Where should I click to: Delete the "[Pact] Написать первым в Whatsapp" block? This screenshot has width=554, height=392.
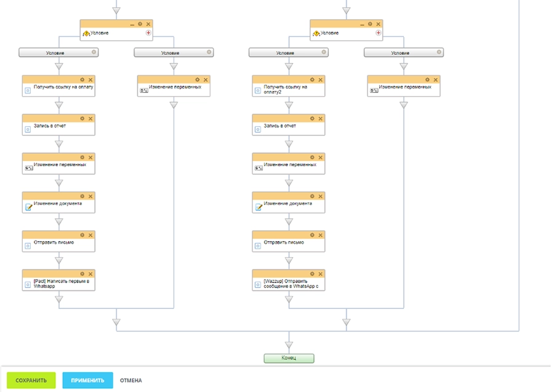90,273
